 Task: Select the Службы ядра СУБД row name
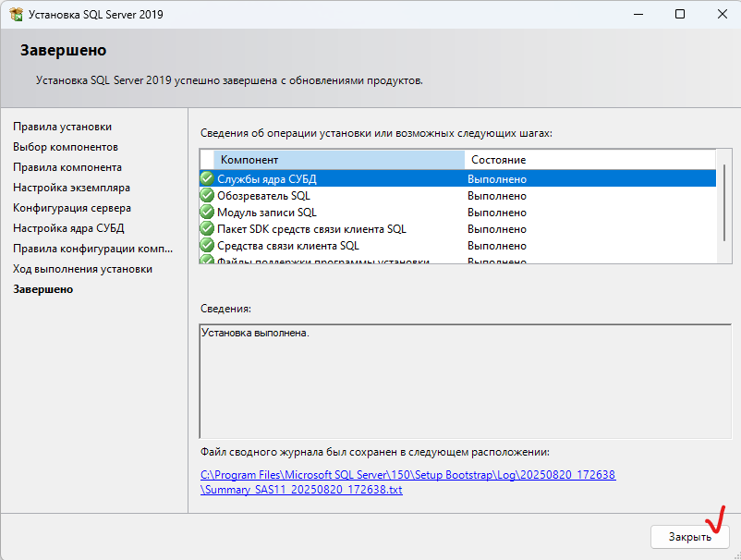tap(267, 179)
